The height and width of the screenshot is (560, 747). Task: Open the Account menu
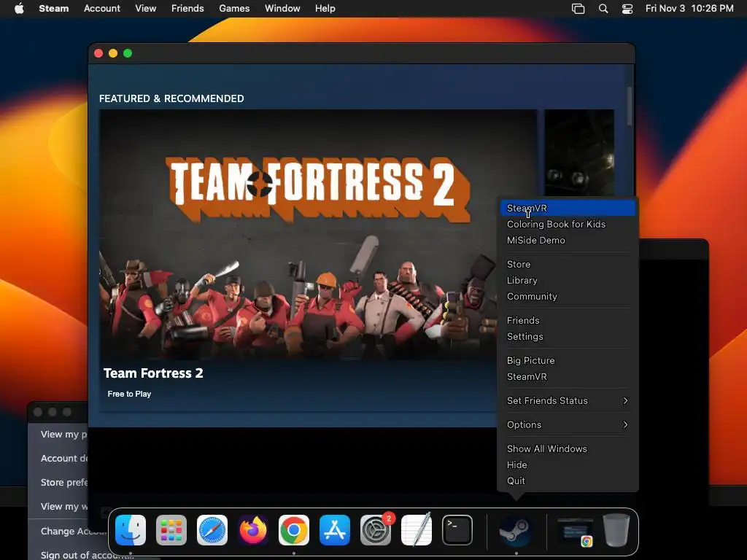pyautogui.click(x=102, y=8)
